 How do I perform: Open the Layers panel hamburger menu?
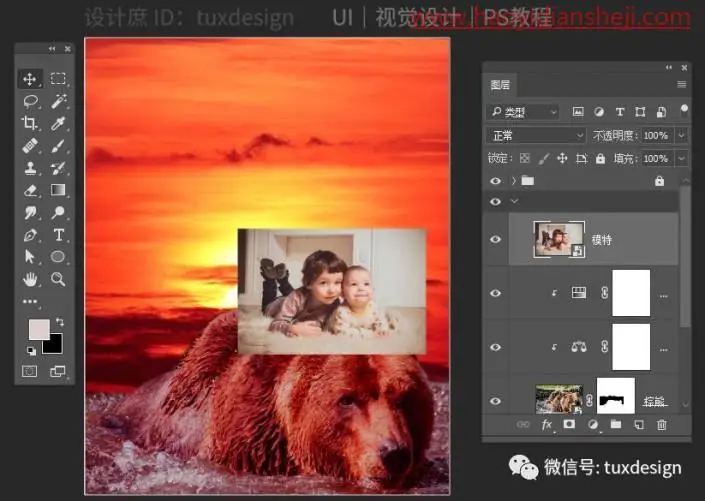682,84
